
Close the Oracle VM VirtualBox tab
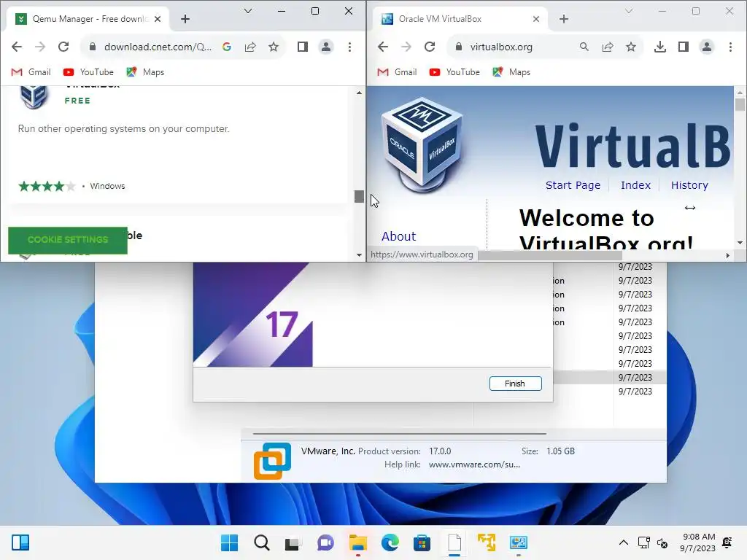tap(536, 19)
